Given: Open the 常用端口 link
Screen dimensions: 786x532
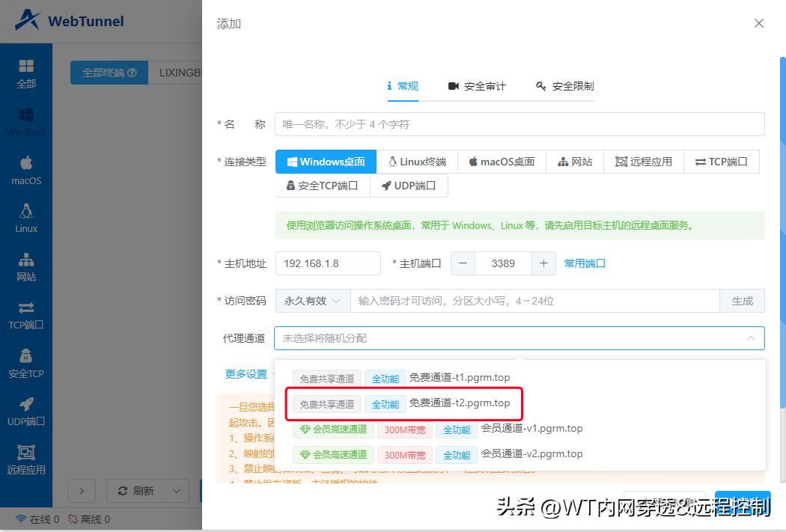Looking at the screenshot, I should tap(585, 263).
